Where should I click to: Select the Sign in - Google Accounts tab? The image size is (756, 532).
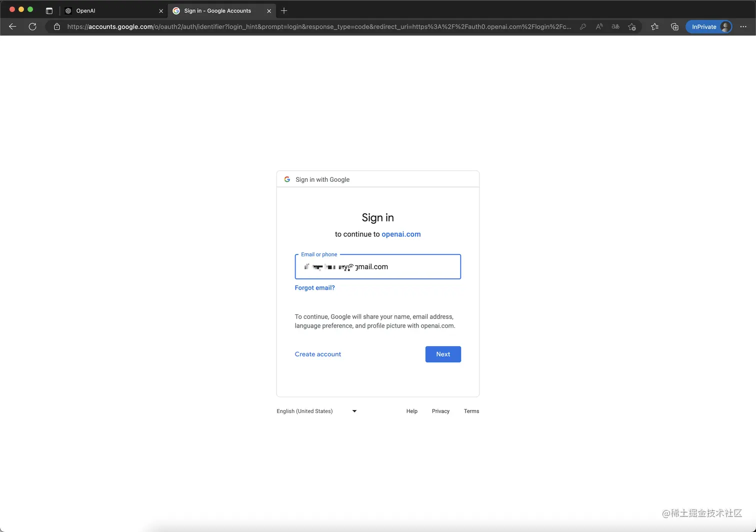click(223, 10)
